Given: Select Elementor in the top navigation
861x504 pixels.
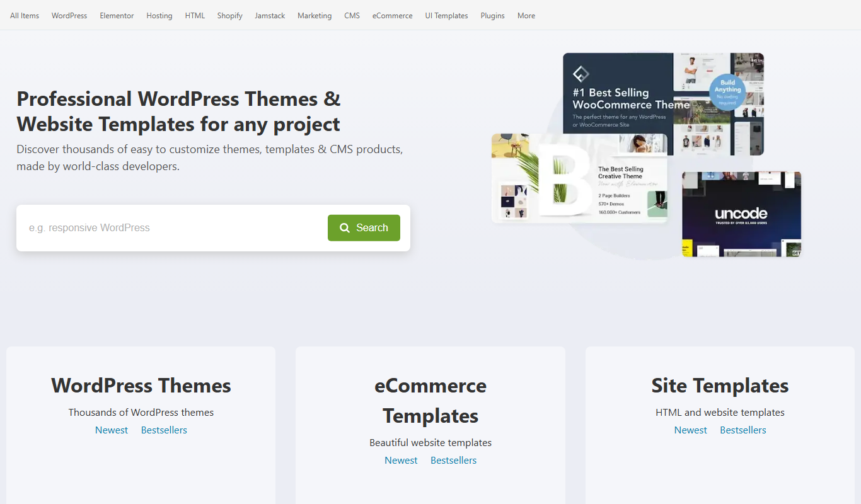Looking at the screenshot, I should click(117, 16).
